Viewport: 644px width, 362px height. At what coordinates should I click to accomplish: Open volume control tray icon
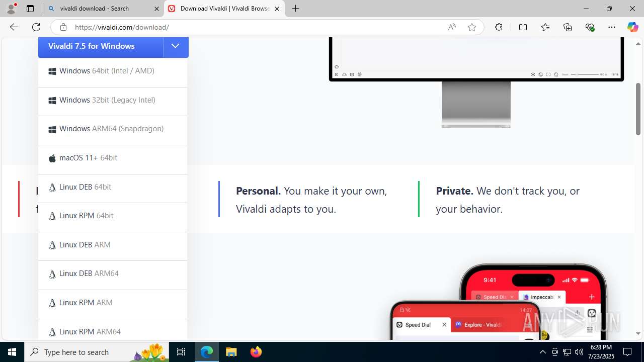pyautogui.click(x=579, y=352)
